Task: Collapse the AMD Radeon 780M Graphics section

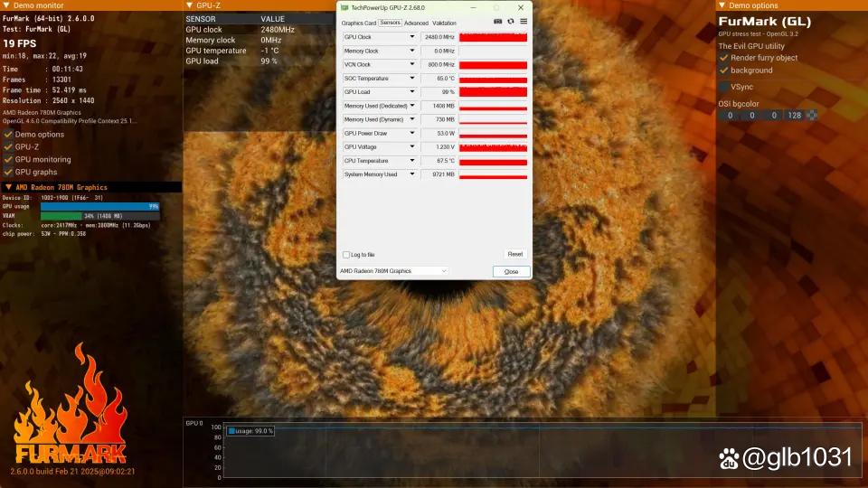Action: [x=8, y=187]
